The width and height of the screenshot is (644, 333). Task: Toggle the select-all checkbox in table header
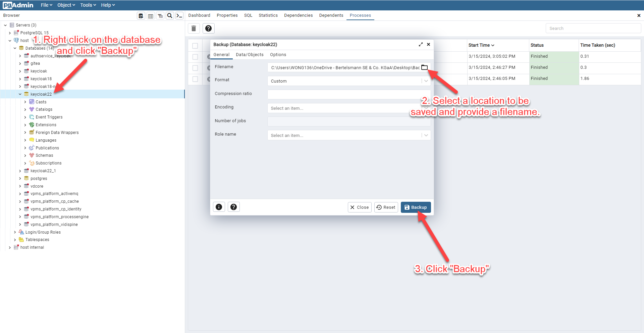pyautogui.click(x=195, y=46)
